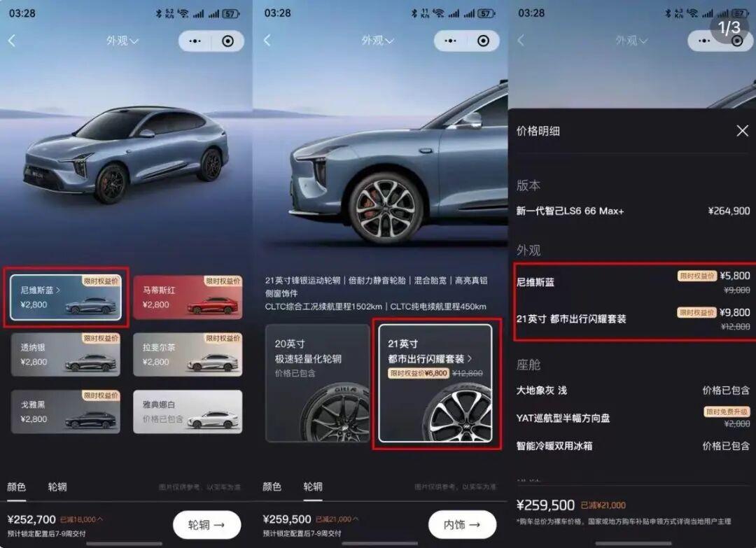Switch to the 轮辋 tab in the left screen
This screenshot has height=548, width=756.
click(57, 487)
